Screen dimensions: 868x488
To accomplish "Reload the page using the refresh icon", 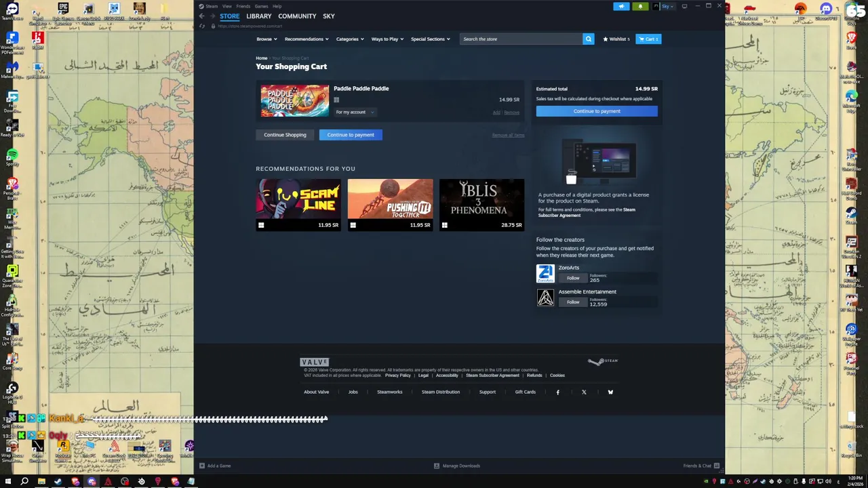I will pos(201,26).
